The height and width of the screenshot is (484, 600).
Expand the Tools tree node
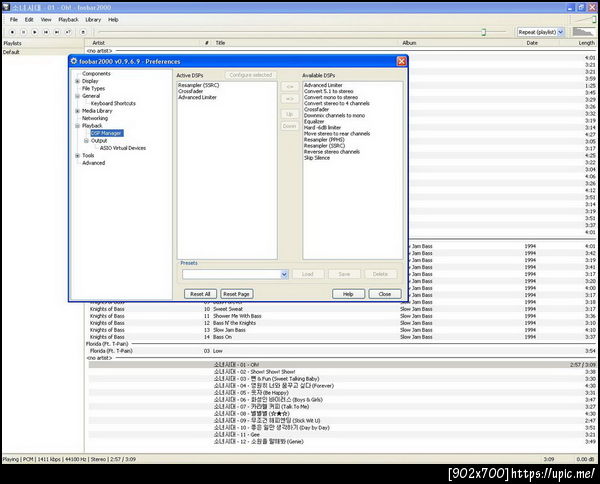[x=77, y=156]
